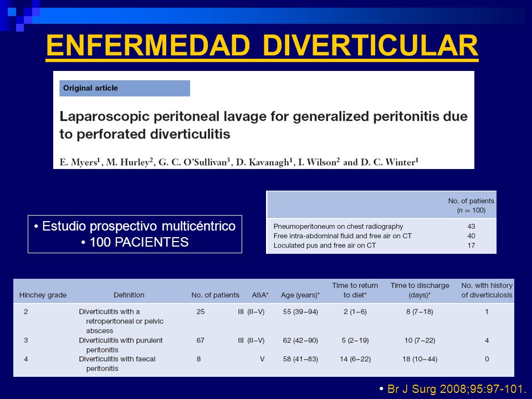This screenshot has height=399, width=532.
Task: Click 'Diverticulitis with faecal peritonitis' definition
Action: pyautogui.click(x=117, y=364)
